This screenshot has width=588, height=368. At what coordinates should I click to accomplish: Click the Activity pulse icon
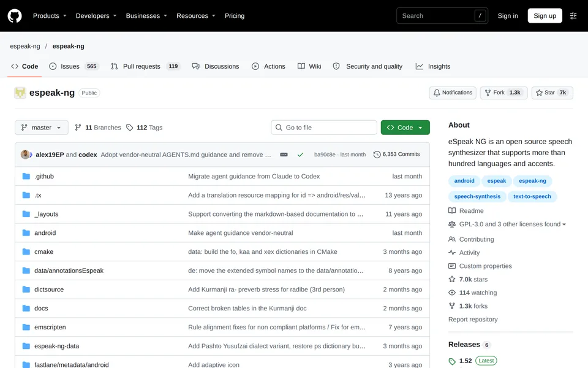tap(452, 253)
